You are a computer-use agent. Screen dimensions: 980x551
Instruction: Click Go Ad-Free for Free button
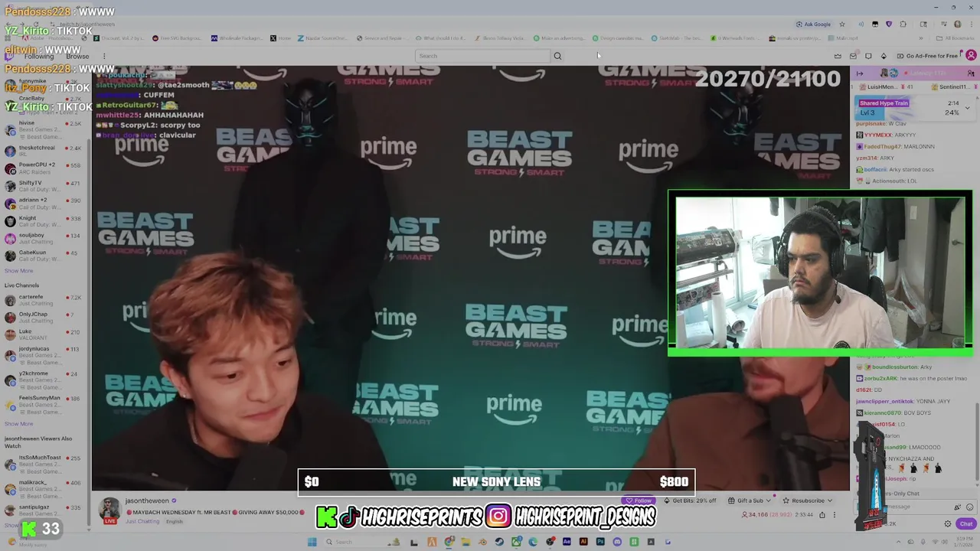[x=928, y=56]
